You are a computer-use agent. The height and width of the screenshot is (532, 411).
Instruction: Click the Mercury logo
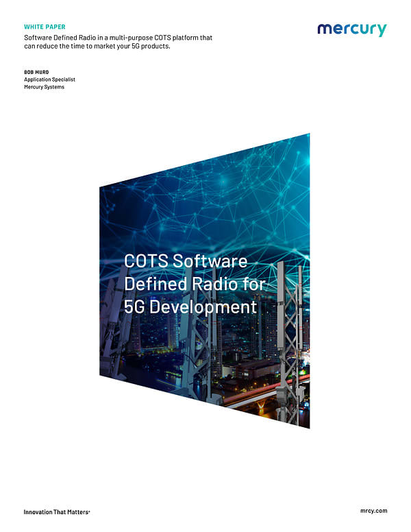352,29
